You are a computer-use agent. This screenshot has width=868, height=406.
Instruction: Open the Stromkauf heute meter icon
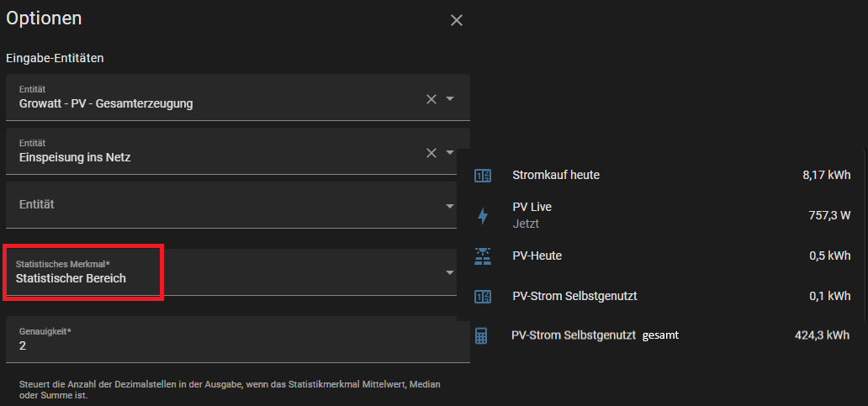coord(482,176)
